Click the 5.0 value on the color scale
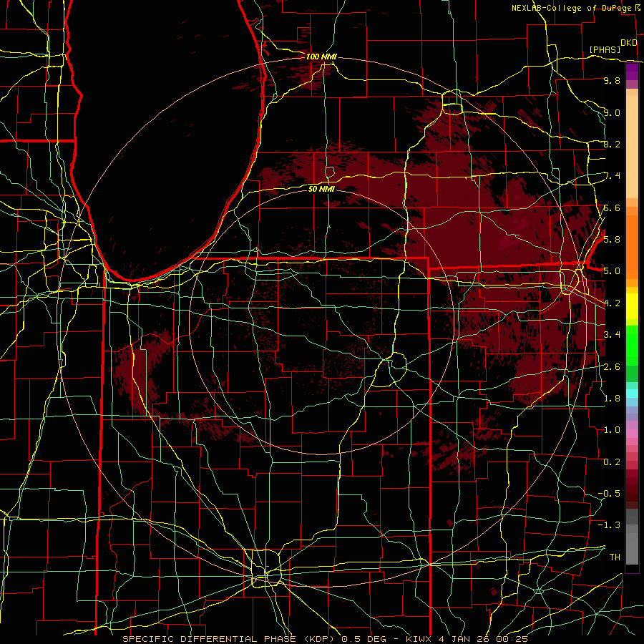644x644 pixels. click(x=612, y=271)
